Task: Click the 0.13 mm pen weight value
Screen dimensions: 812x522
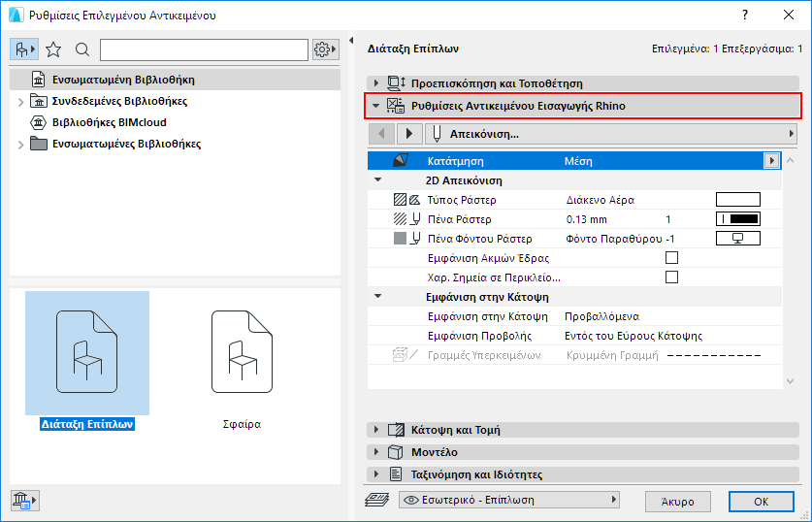Action: click(586, 219)
